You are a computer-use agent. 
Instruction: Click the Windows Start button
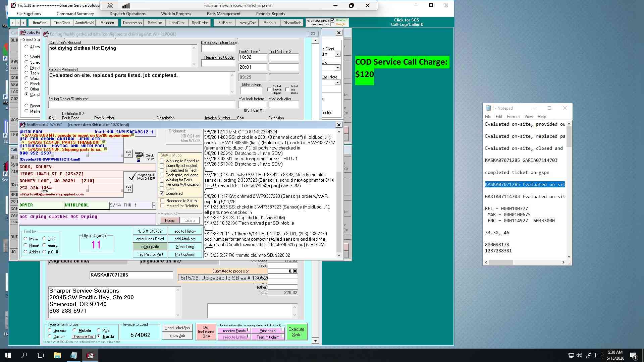click(8, 355)
